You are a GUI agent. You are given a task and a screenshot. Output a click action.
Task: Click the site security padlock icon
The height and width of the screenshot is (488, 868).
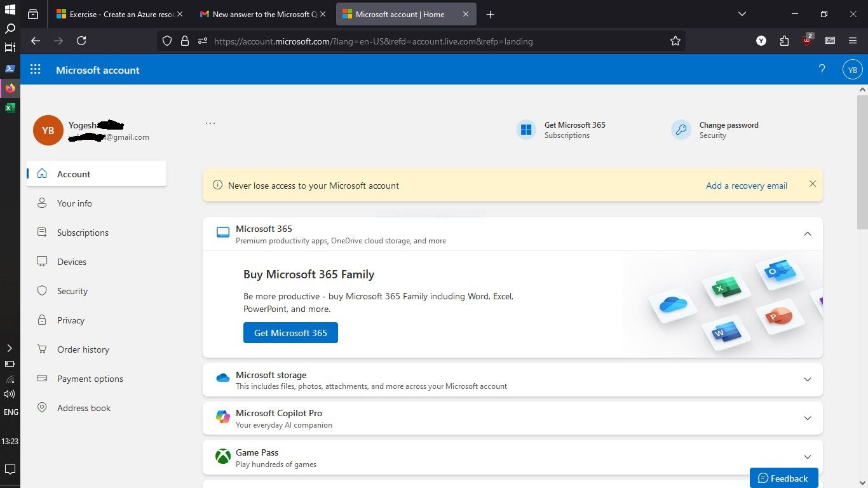185,41
